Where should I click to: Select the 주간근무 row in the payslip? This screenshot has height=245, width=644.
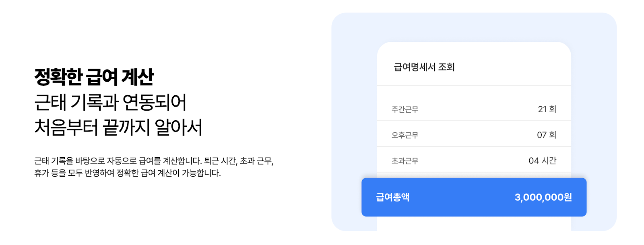(473, 108)
